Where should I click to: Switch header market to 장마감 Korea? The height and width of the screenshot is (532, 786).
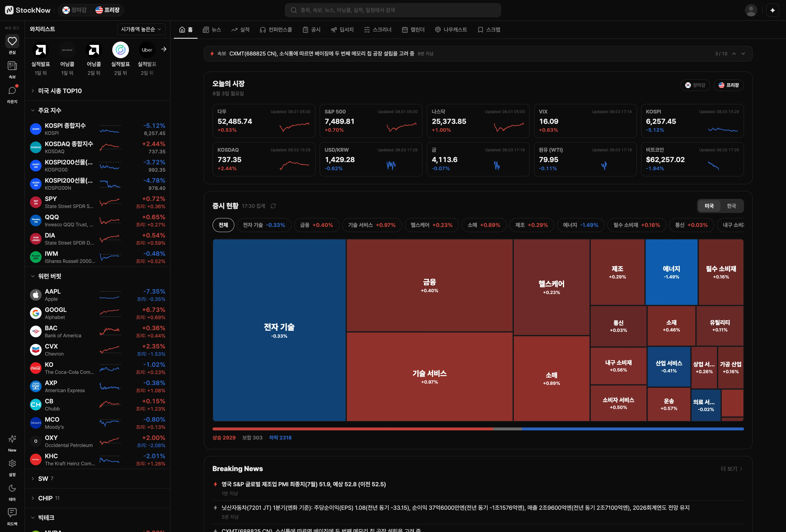(x=75, y=10)
